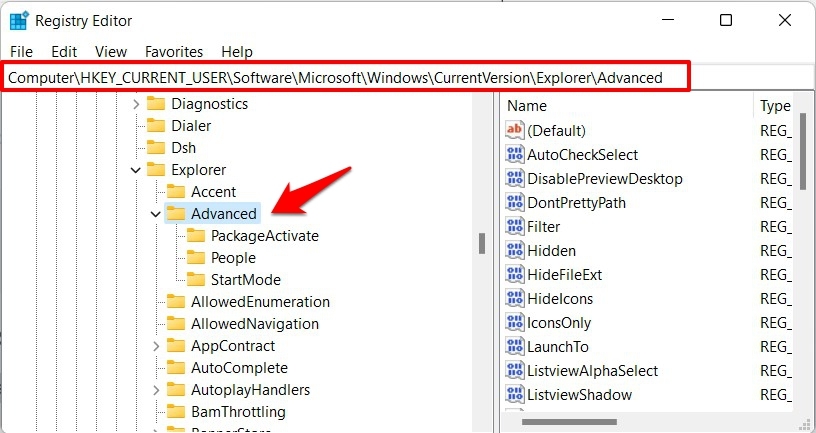
Task: Click the binary icon beside AutoCheckSelect
Action: point(515,155)
